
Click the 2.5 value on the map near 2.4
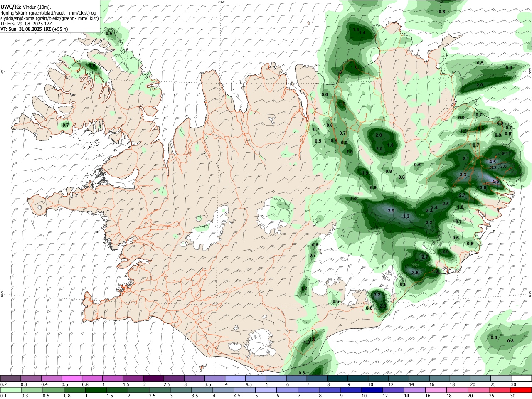(x=446, y=204)
